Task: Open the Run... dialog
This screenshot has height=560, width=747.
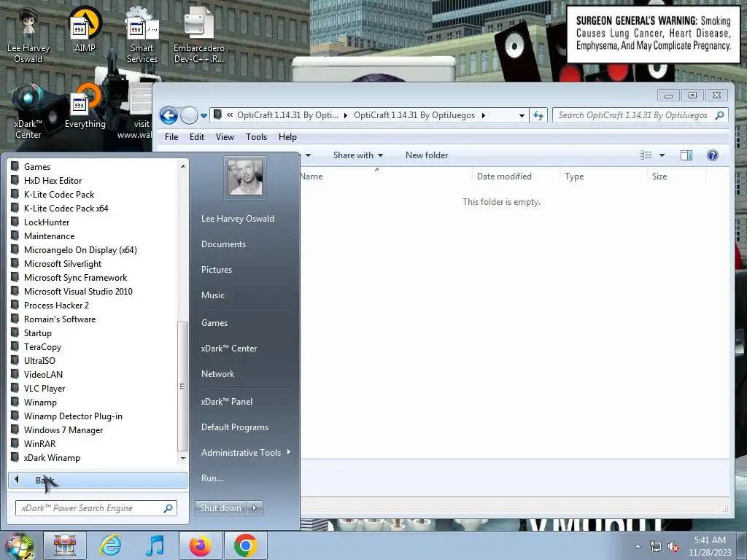Action: (x=212, y=478)
